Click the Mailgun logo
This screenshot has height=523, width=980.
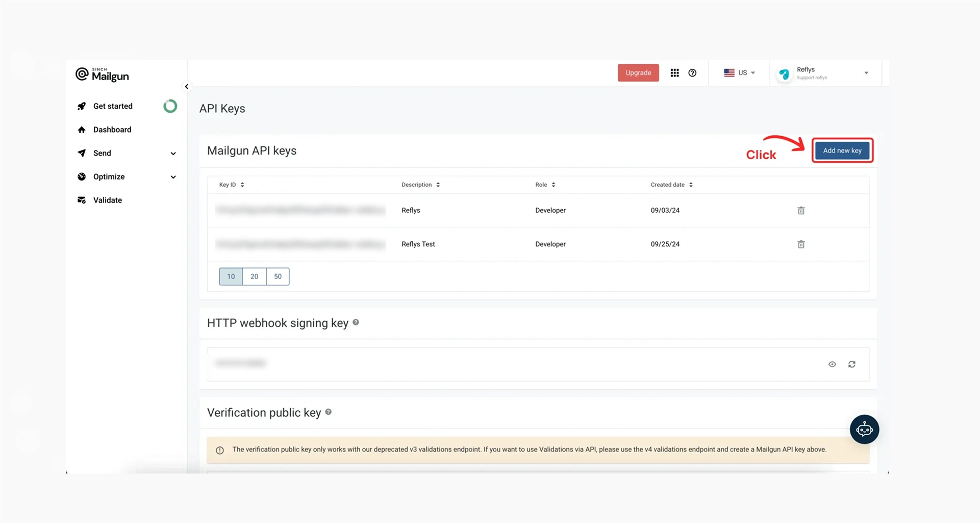102,74
